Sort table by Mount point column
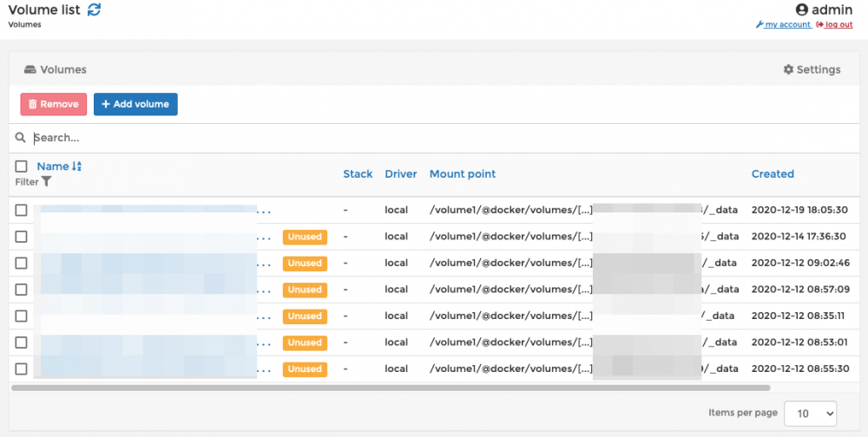The width and height of the screenshot is (868, 437). pos(463,174)
